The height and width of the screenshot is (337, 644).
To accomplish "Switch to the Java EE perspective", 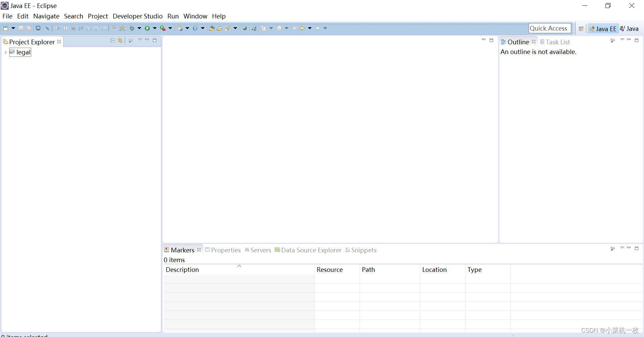I will pos(603,29).
